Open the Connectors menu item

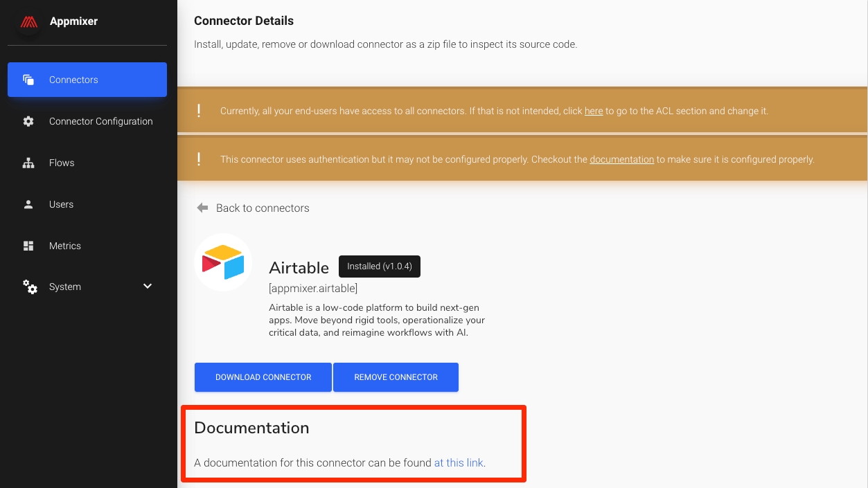point(73,80)
